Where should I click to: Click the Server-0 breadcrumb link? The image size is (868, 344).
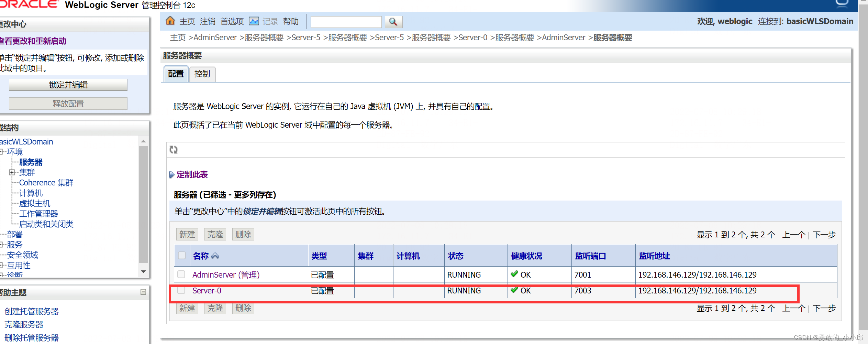[x=473, y=37]
